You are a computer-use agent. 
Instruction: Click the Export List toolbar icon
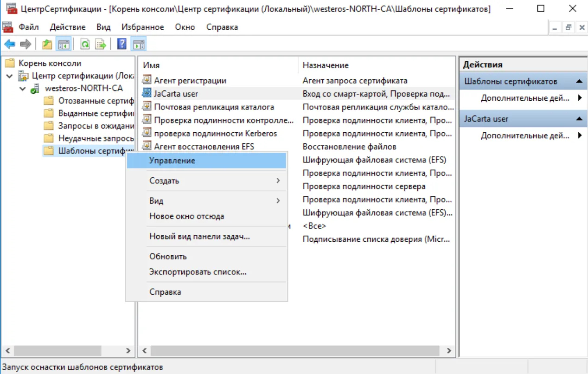point(101,44)
